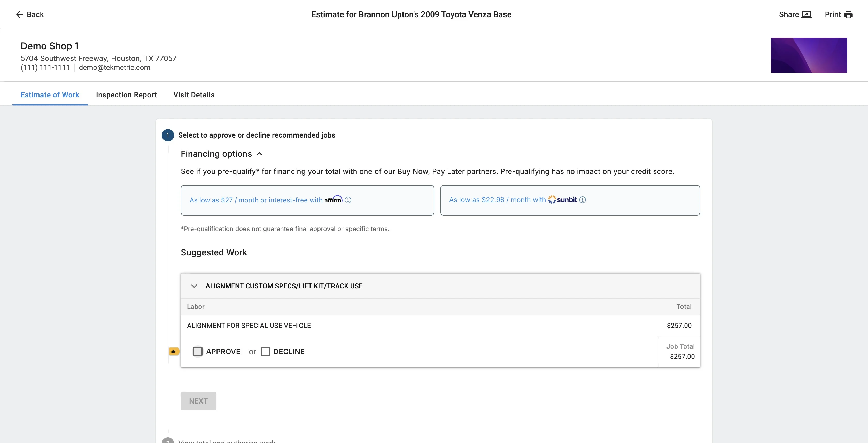Click the Sunbit logo
Image resolution: width=868 pixels, height=443 pixels.
(x=562, y=200)
